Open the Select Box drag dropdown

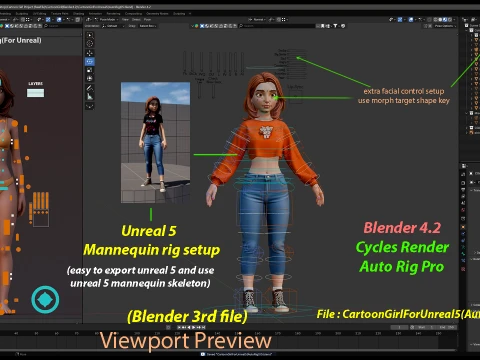click(148, 26)
